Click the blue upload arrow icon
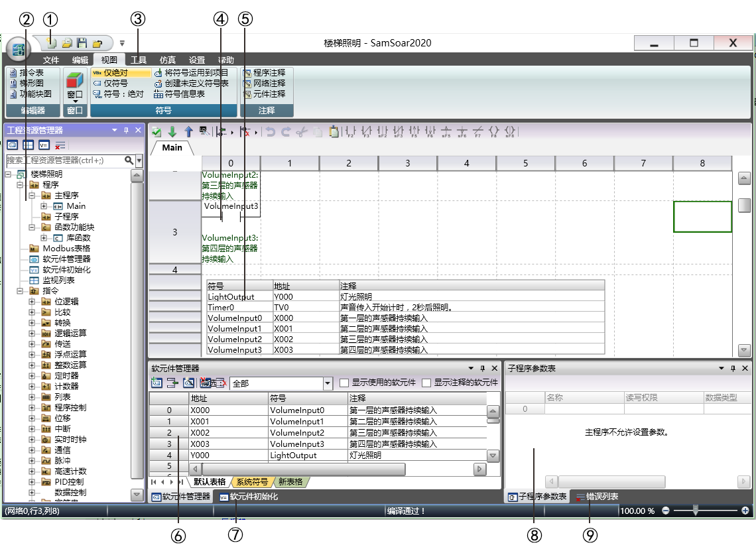 pos(188,132)
